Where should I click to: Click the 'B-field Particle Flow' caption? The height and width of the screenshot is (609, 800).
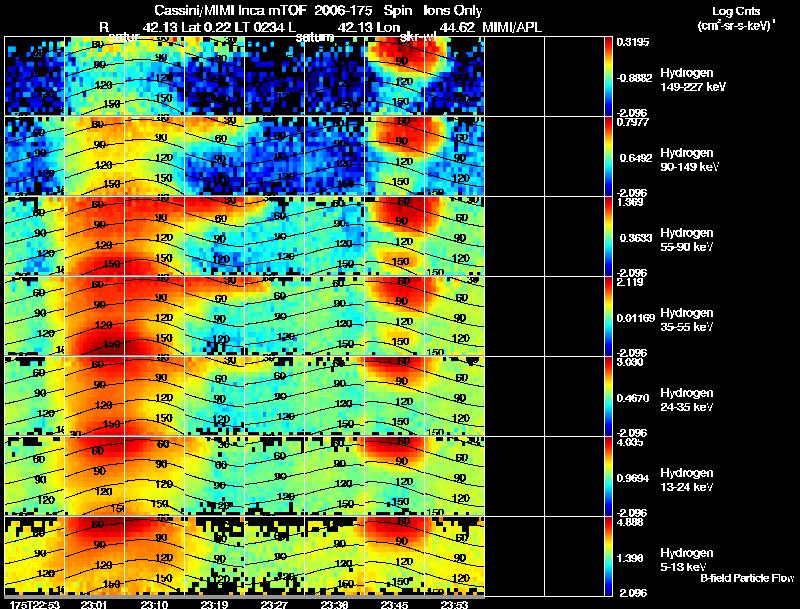pos(747,578)
